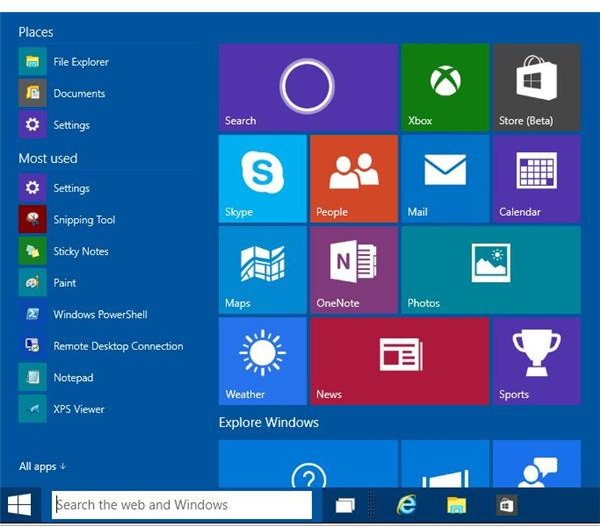600x530 pixels.
Task: Click the Windows Start button on taskbar
Action: pyautogui.click(x=20, y=505)
